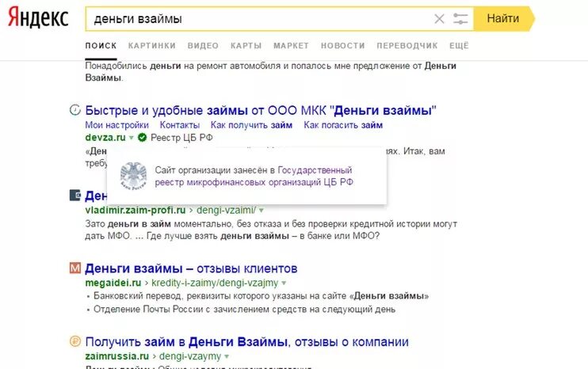Switch to the Видео tab
This screenshot has width=588, height=369.
(203, 46)
